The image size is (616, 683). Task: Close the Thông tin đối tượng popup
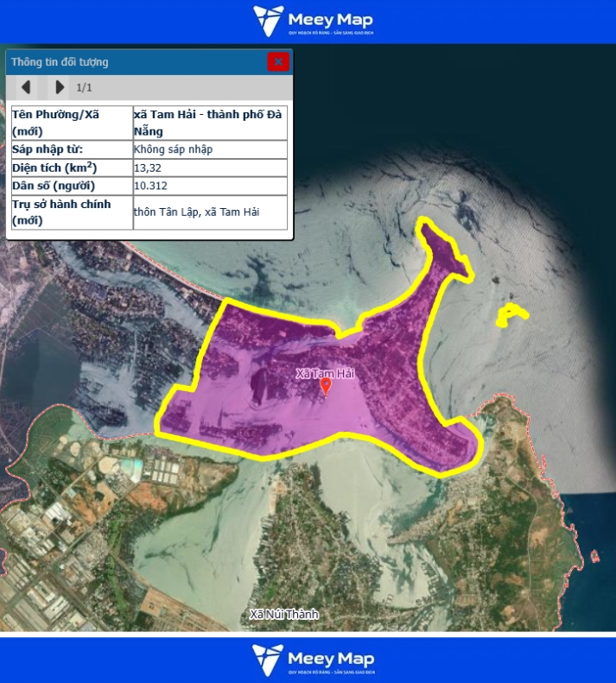pos(277,61)
